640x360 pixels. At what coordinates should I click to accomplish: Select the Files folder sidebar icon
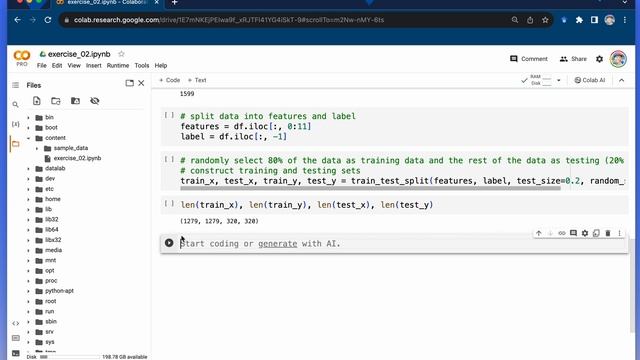click(x=16, y=144)
